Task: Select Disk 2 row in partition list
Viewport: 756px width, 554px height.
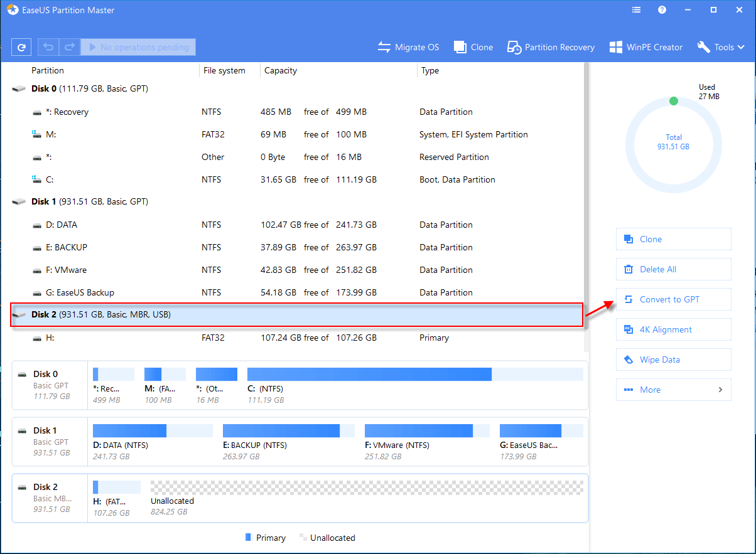Action: click(296, 314)
